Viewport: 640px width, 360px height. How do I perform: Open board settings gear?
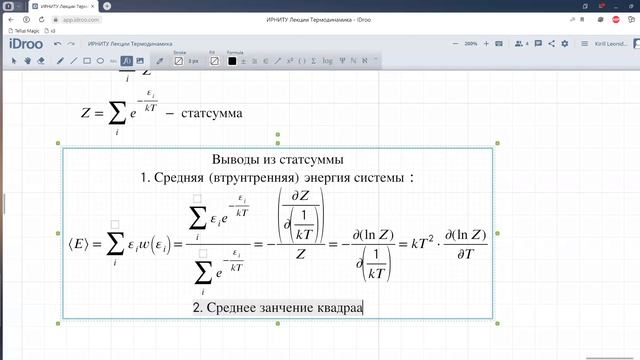[564, 44]
